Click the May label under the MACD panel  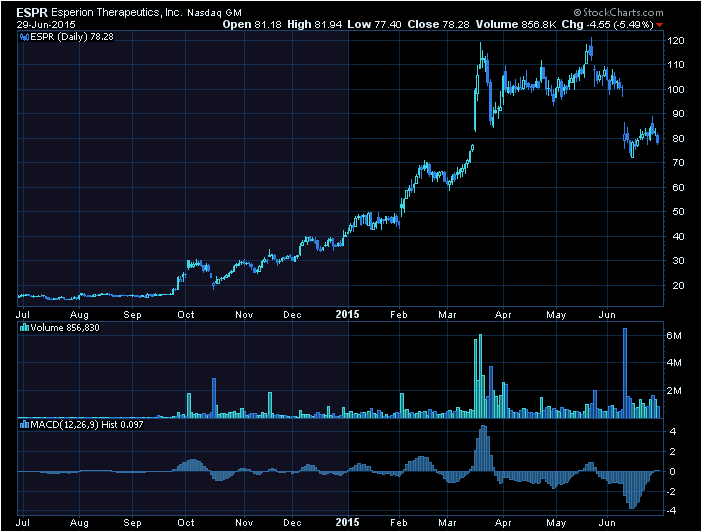click(556, 523)
